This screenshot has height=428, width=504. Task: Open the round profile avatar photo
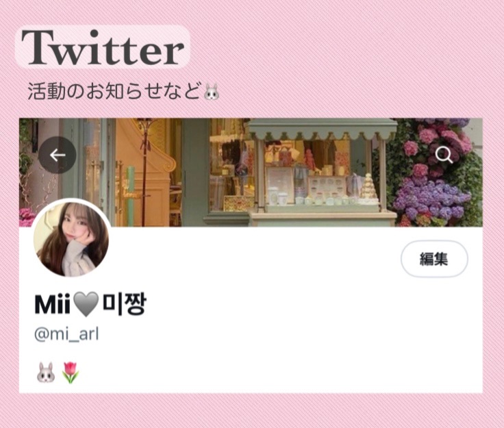click(71, 239)
